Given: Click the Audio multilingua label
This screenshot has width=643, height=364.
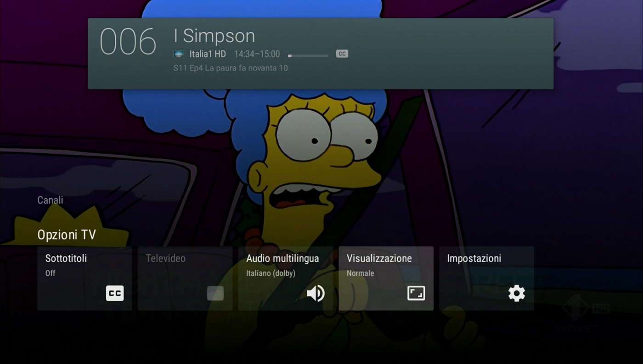Looking at the screenshot, I should coord(282,258).
